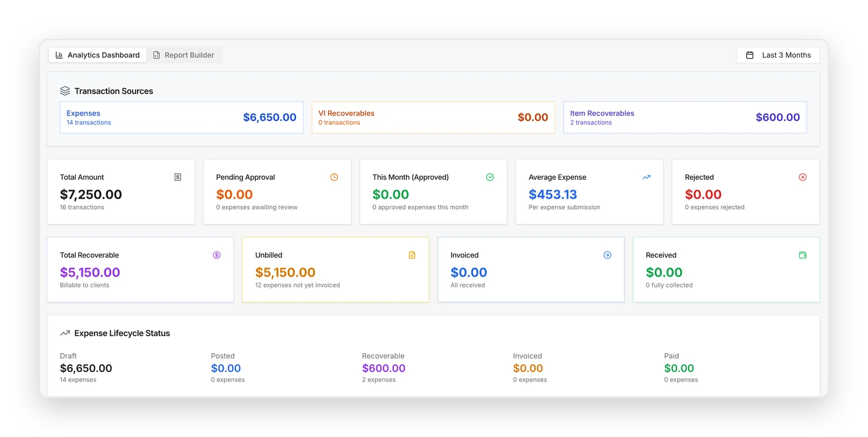Viewport: 868px width, 437px height.
Task: Click the trend icon beside Expense Lifecycle Status
Action: point(65,333)
